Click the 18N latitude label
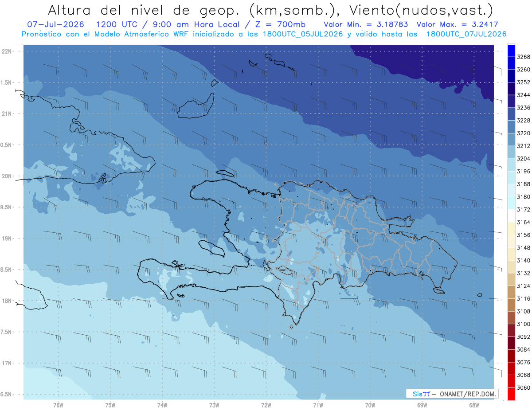The image size is (532, 411). pos(7,301)
